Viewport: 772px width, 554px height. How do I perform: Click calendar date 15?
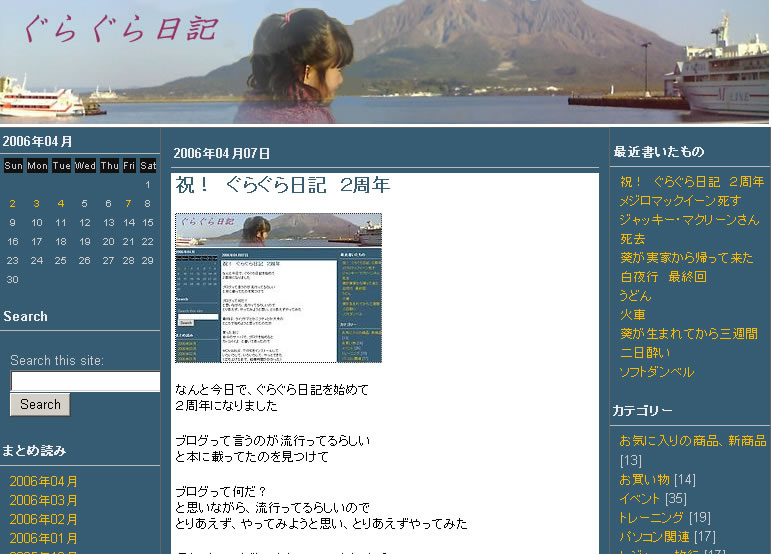coord(148,223)
